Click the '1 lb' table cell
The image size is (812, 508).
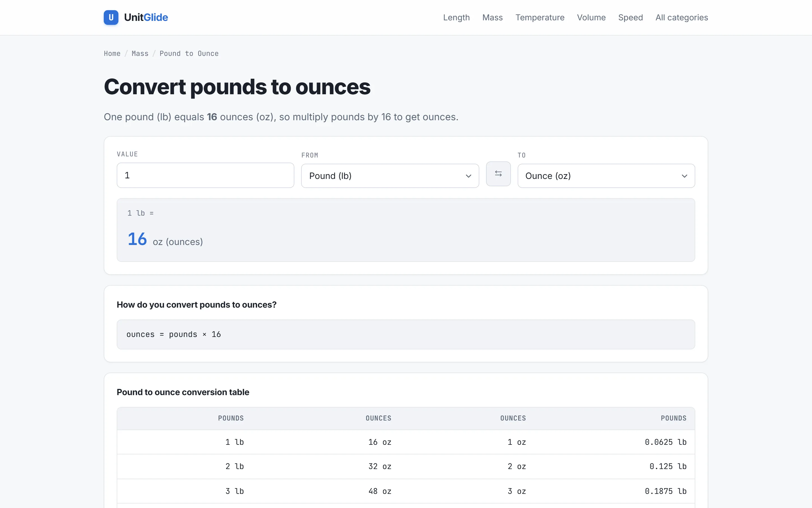235,442
